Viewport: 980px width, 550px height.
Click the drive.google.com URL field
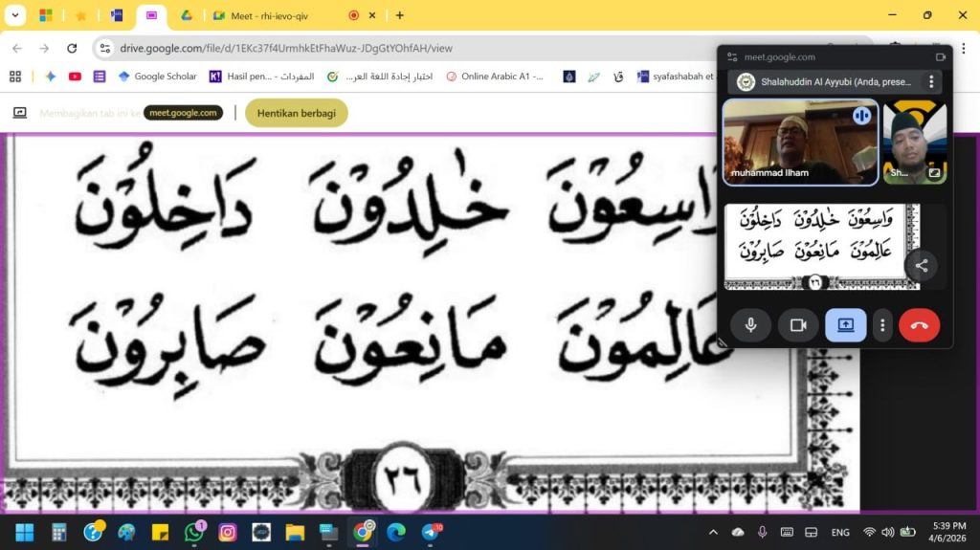pos(285,48)
